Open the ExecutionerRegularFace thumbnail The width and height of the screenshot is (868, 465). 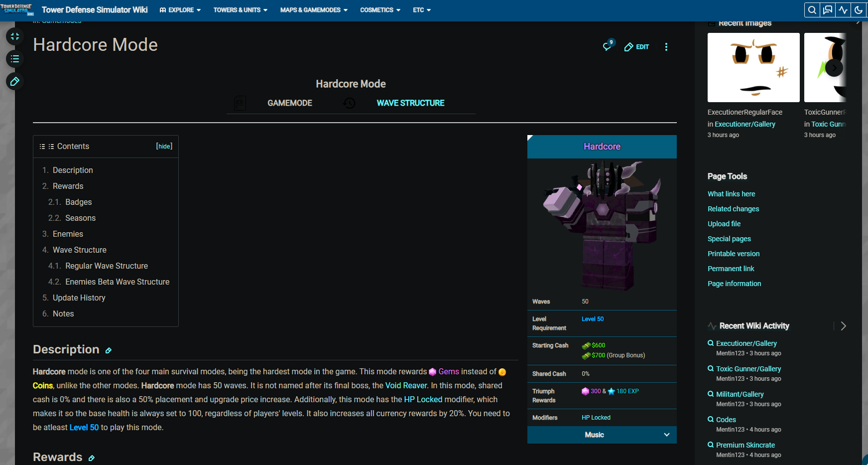(753, 68)
